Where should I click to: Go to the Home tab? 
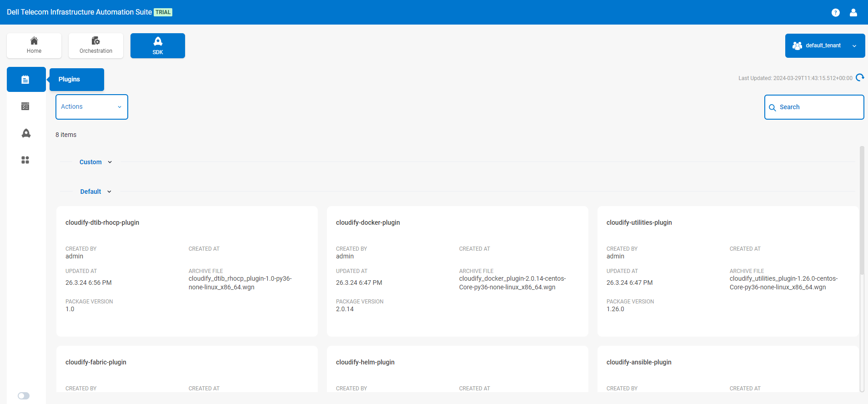(34, 45)
